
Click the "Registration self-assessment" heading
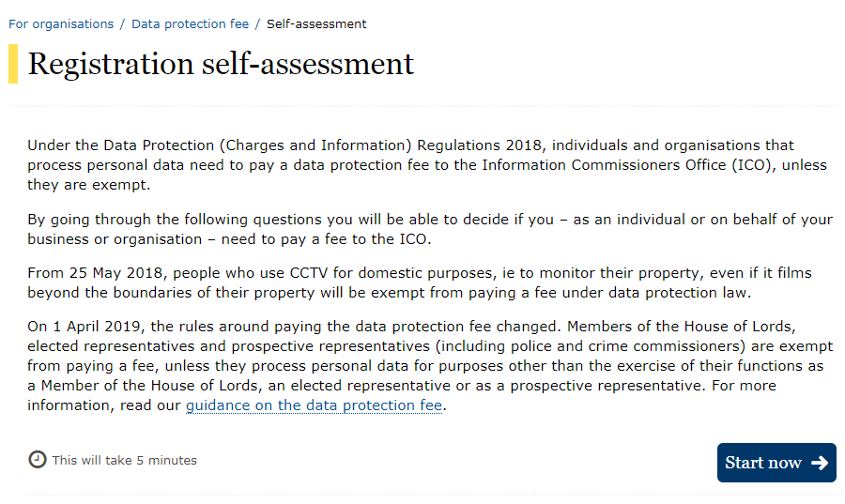click(221, 64)
